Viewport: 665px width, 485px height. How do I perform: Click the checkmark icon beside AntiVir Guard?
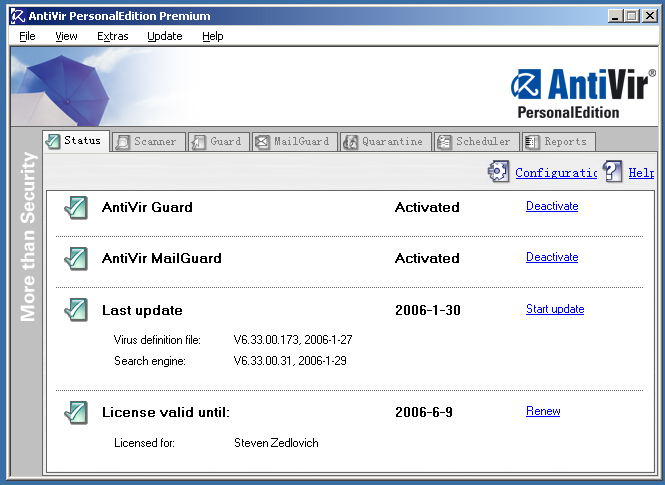click(76, 208)
